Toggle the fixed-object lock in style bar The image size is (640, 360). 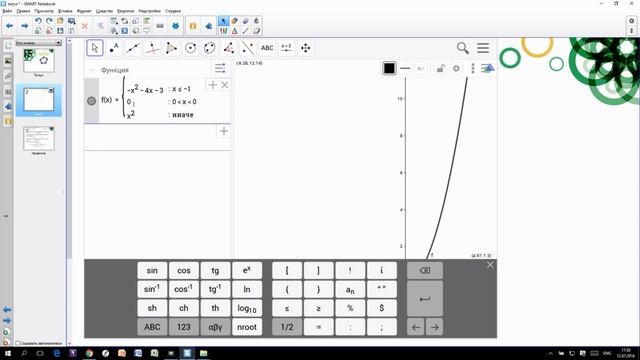[440, 69]
